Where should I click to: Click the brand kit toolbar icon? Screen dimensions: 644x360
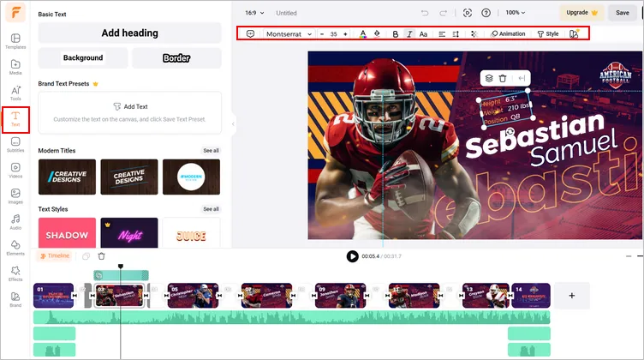574,33
